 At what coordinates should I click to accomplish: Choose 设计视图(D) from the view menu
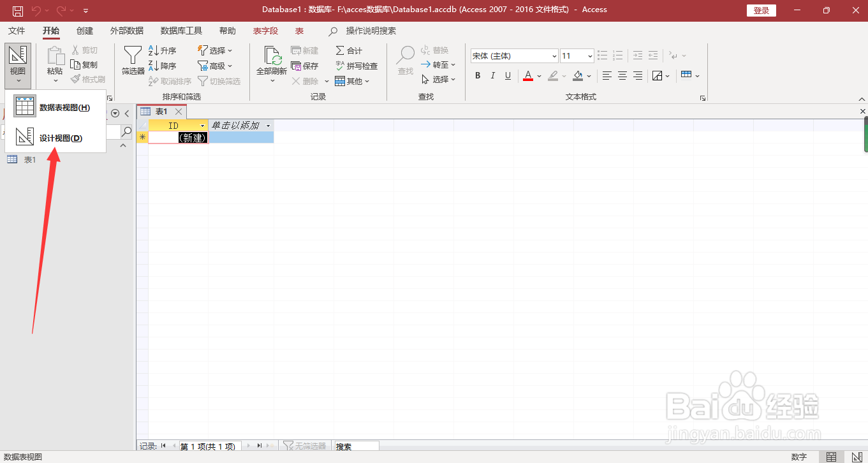55,138
